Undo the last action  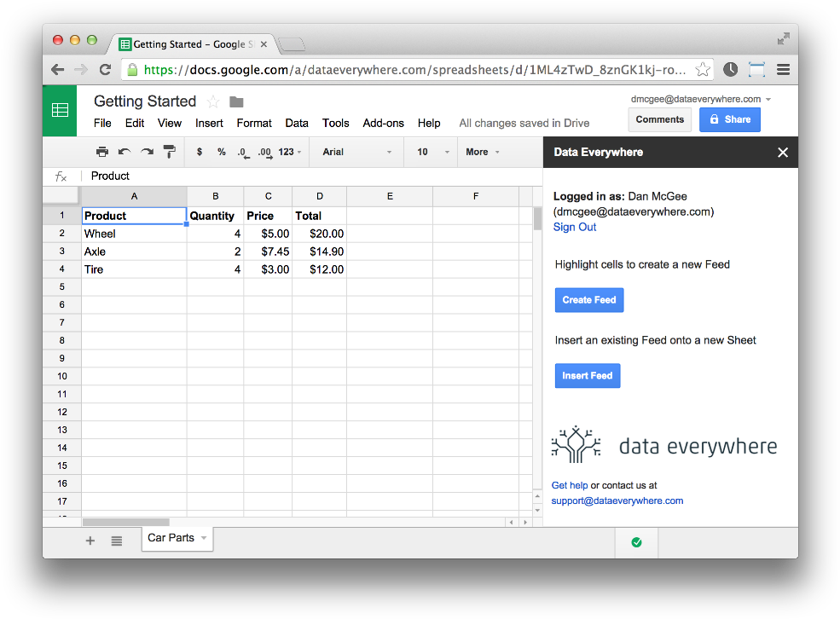pyautogui.click(x=124, y=151)
